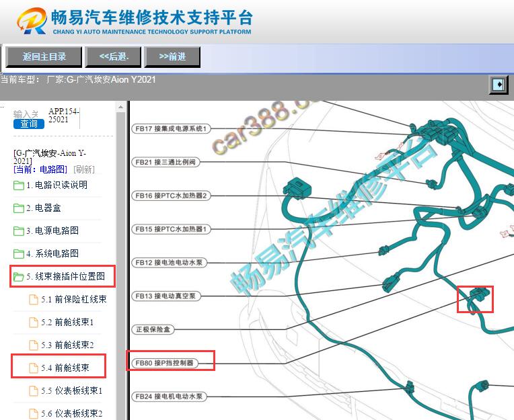Open 5.3 前舱线束2 page
This screenshot has width=514, height=420.
67,345
